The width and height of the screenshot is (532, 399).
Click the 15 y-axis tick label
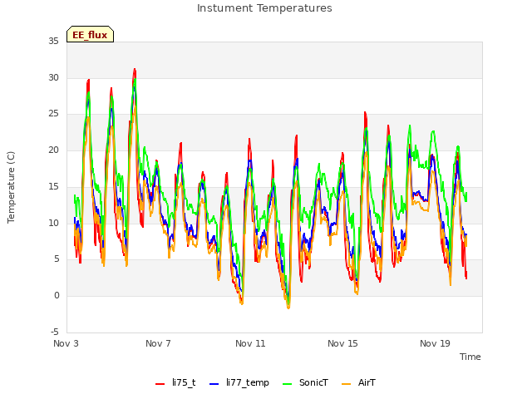click(x=53, y=186)
